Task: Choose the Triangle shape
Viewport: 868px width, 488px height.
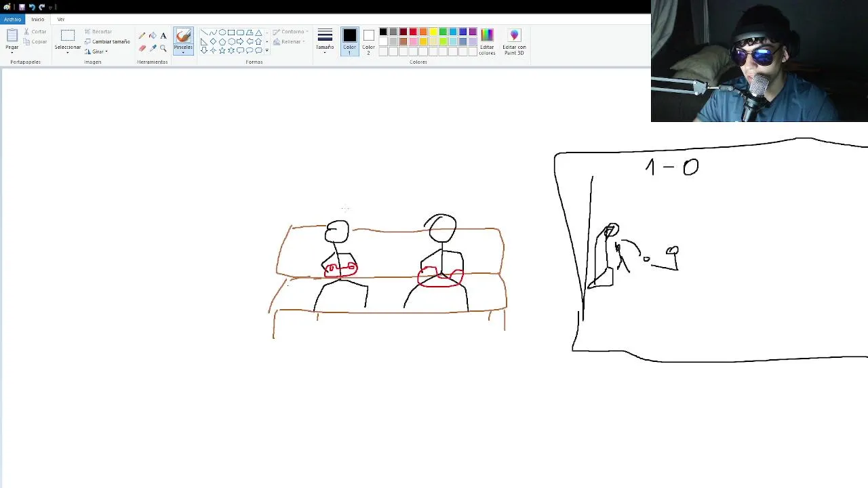Action: (x=258, y=33)
